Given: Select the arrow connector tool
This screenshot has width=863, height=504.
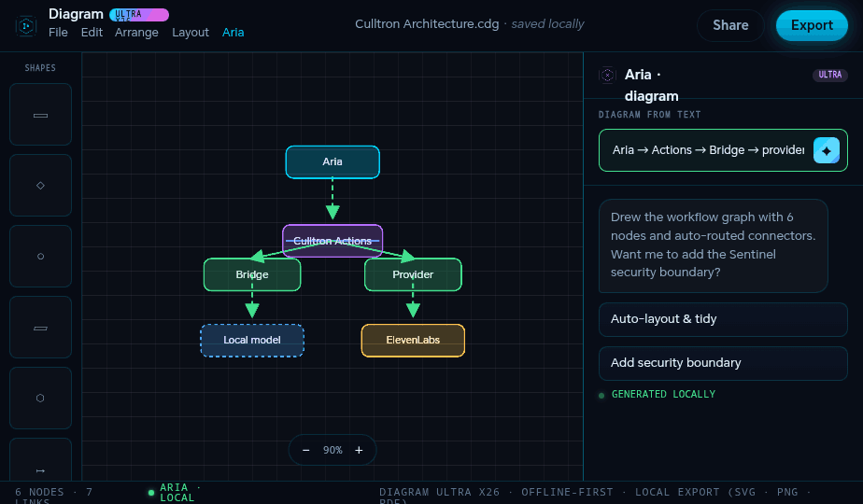Looking at the screenshot, I should (x=40, y=462).
